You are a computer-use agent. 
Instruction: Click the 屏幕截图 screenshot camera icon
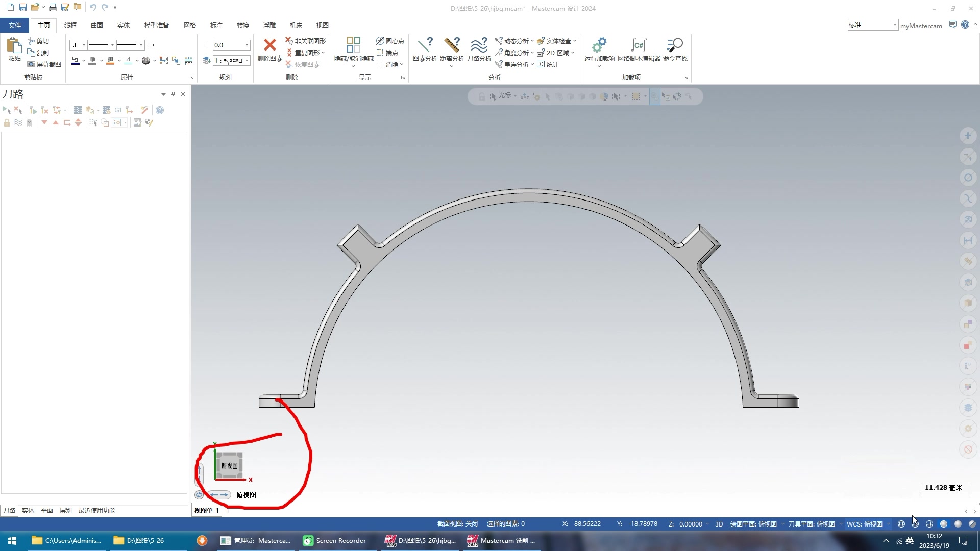(32, 64)
